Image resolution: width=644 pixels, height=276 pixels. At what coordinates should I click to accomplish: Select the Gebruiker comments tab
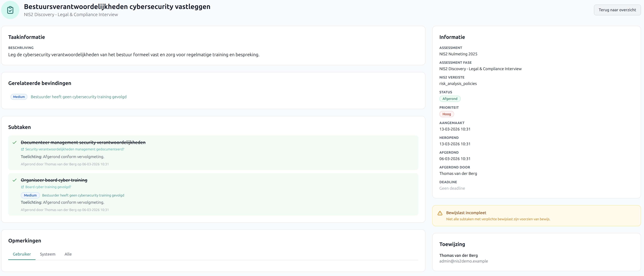pyautogui.click(x=22, y=254)
